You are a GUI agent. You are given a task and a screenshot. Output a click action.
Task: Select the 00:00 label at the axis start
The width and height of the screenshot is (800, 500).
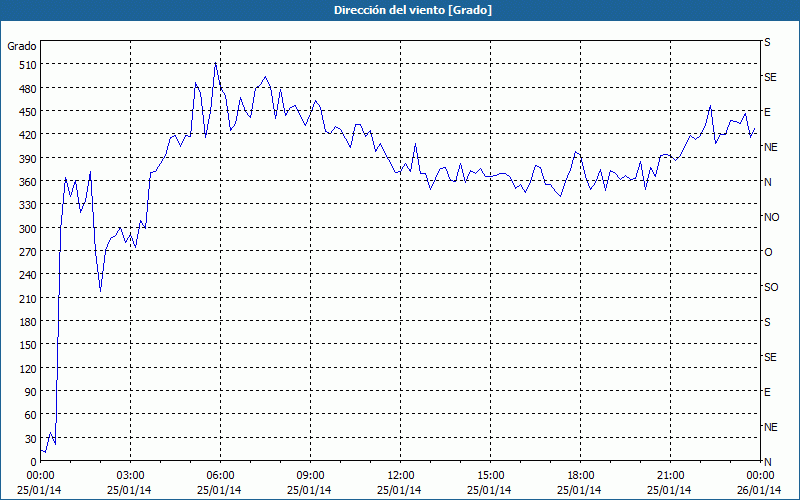tap(40, 476)
